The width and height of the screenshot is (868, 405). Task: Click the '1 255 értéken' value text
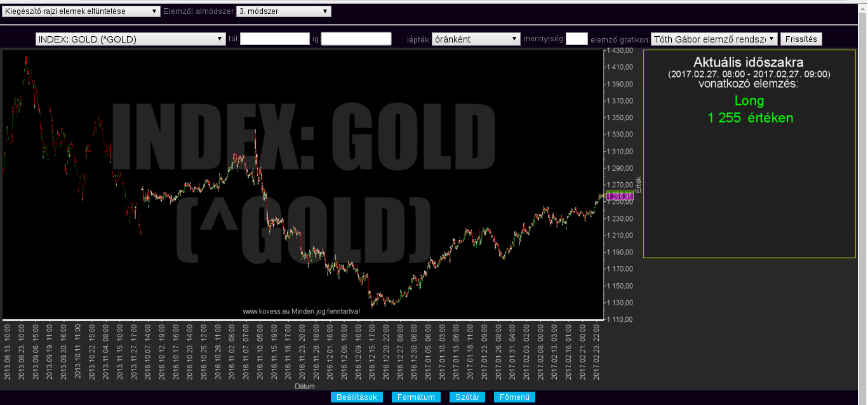pos(750,118)
